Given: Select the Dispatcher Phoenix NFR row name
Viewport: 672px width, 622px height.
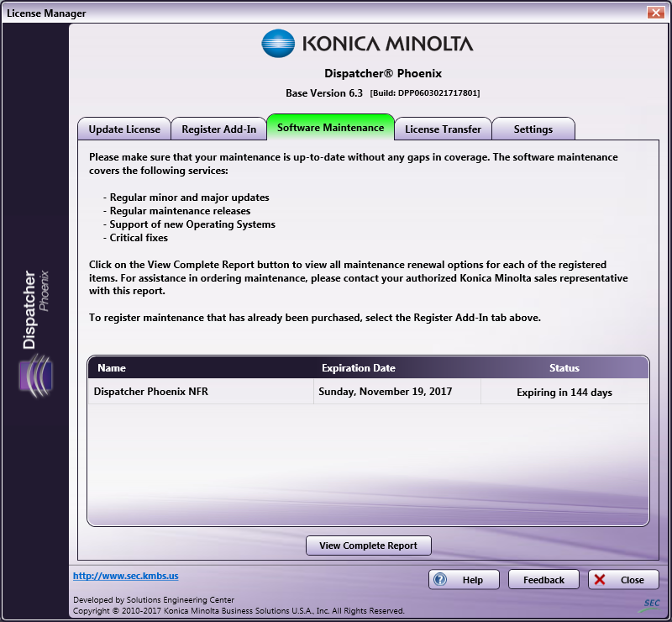Looking at the screenshot, I should pyautogui.click(x=151, y=391).
